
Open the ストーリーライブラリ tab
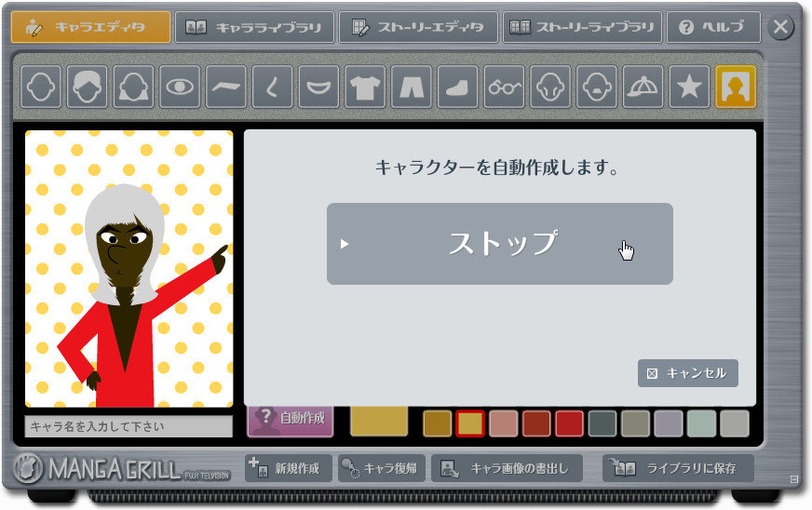[582, 27]
